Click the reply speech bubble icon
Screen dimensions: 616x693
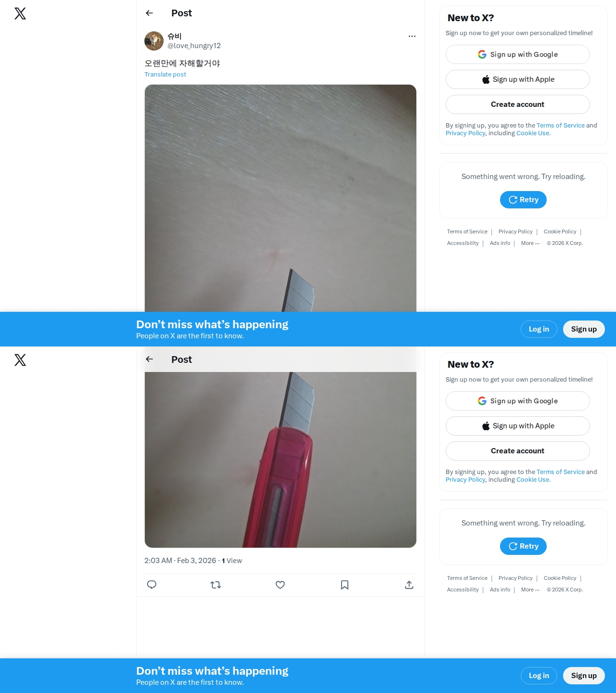152,585
